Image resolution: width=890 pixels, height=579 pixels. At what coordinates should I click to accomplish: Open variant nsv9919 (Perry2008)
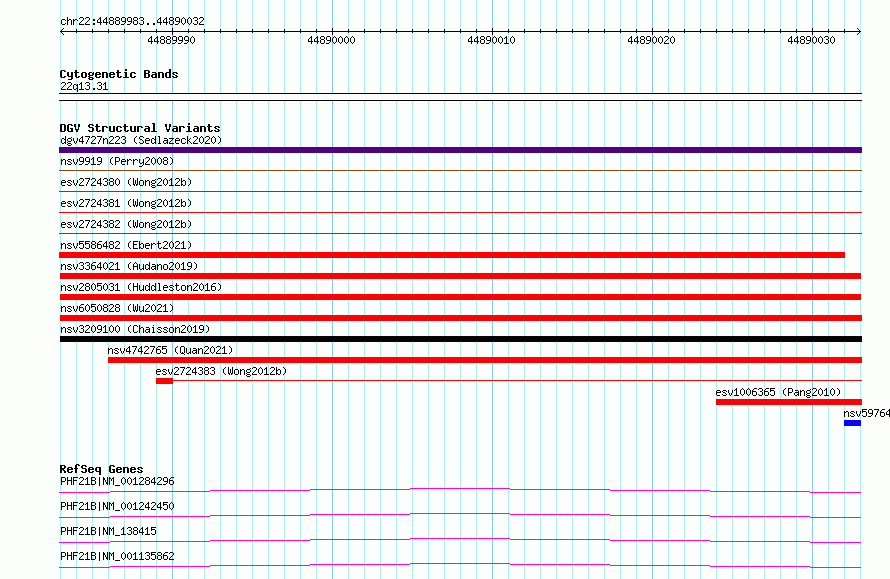tap(117, 161)
